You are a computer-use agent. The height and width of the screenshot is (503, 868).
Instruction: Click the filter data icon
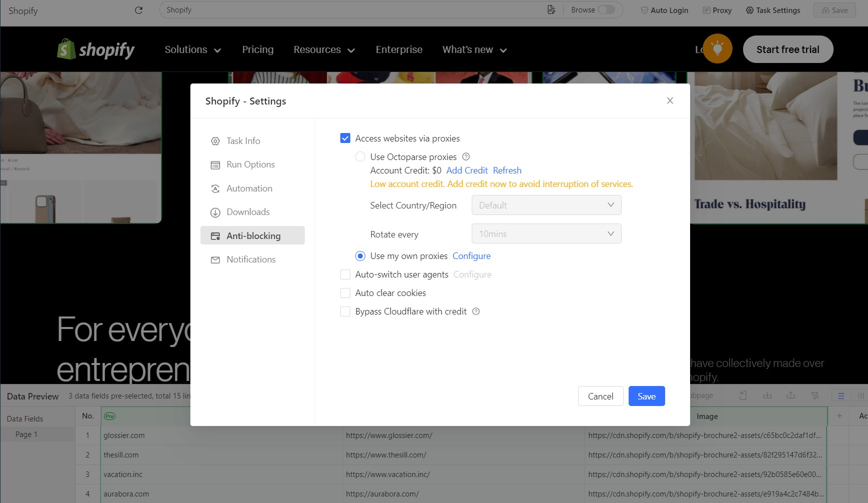[815, 395]
